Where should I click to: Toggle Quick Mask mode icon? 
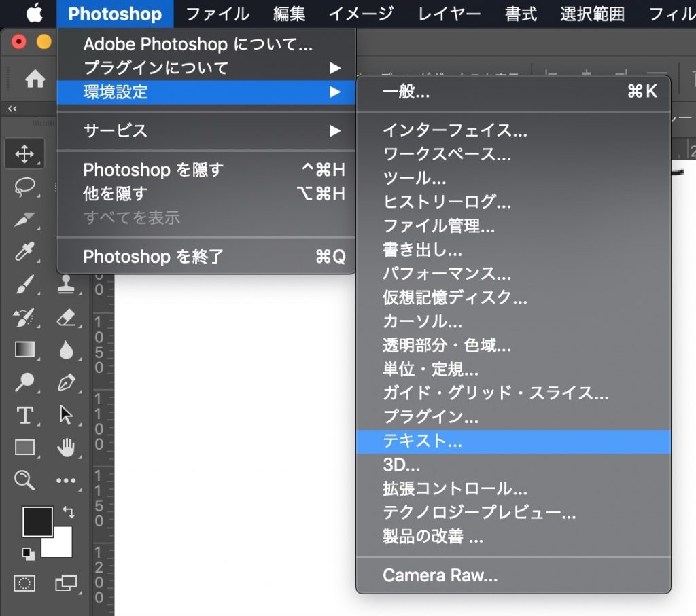[24, 583]
